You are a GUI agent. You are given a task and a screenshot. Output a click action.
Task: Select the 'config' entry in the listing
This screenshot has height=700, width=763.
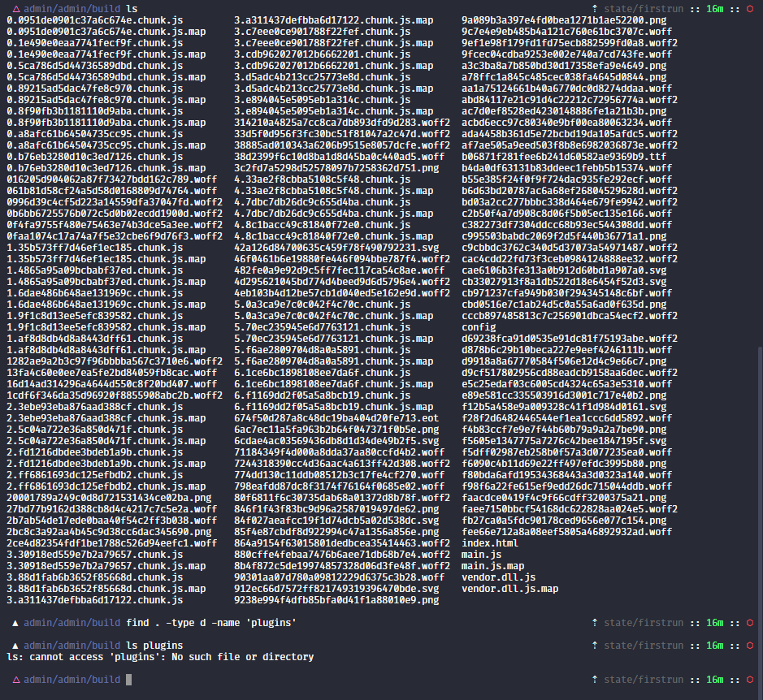[479, 327]
